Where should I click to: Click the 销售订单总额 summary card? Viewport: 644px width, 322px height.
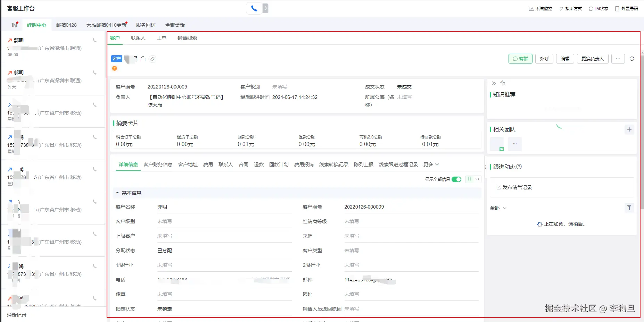(129, 141)
